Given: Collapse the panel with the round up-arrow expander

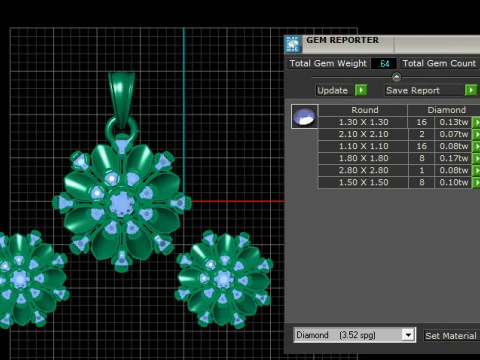Looking at the screenshot, I should pos(396,77).
